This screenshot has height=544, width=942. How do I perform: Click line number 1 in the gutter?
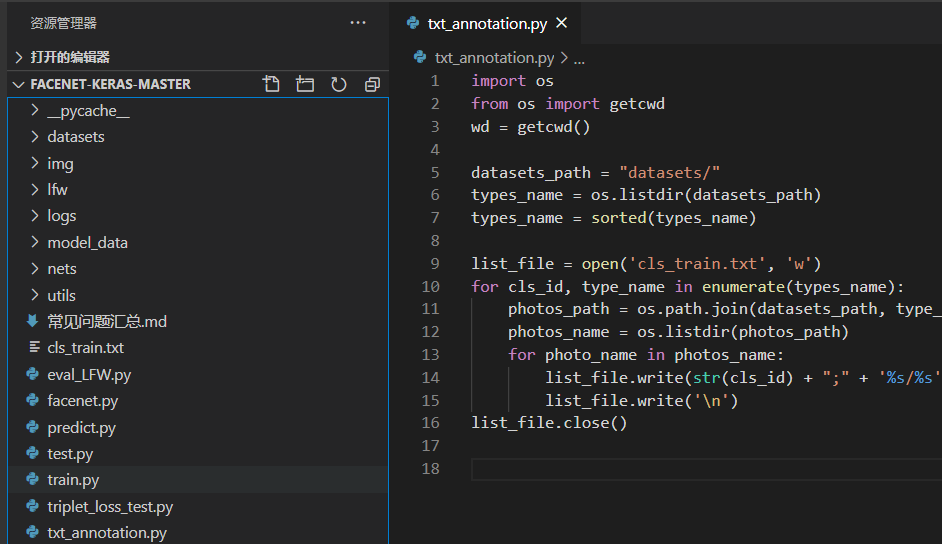(435, 81)
